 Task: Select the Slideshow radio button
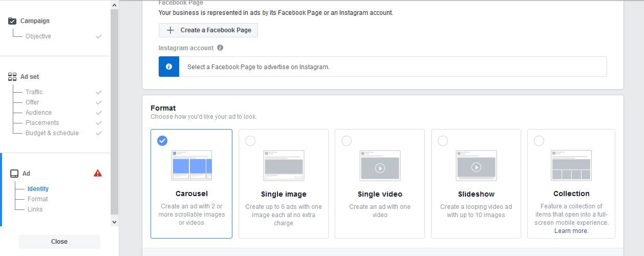(443, 141)
